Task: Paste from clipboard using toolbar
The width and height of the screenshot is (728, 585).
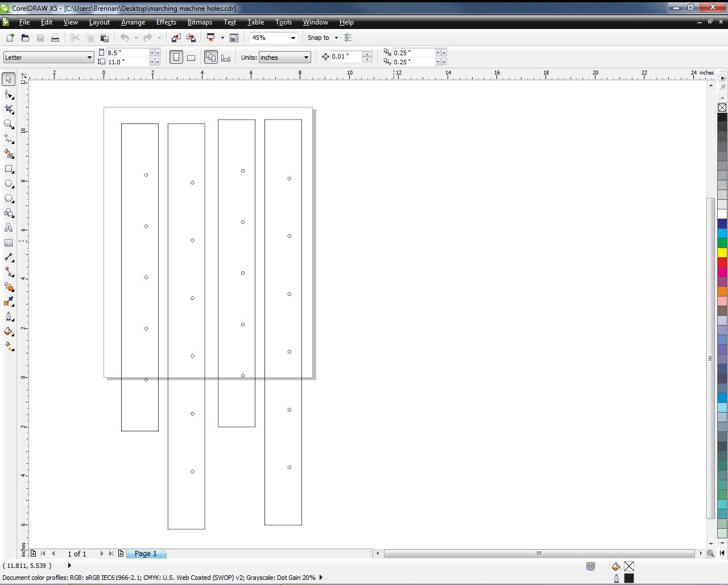Action: point(105,38)
